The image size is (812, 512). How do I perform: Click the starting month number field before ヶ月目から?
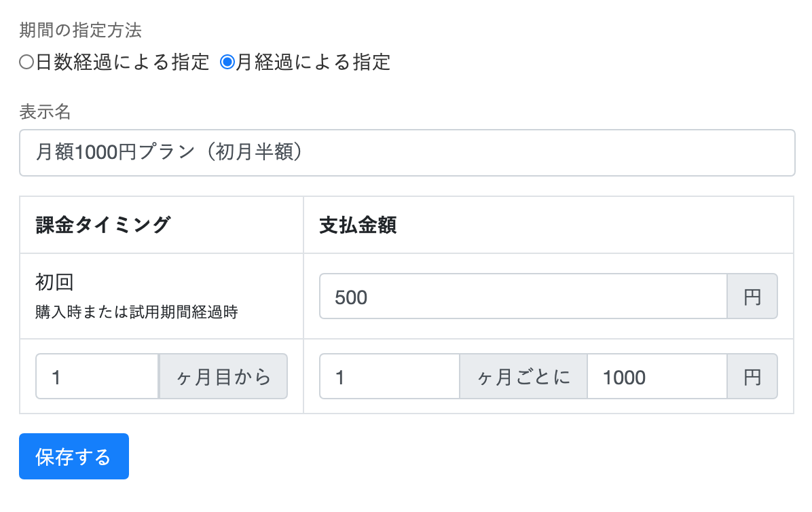[x=97, y=377]
